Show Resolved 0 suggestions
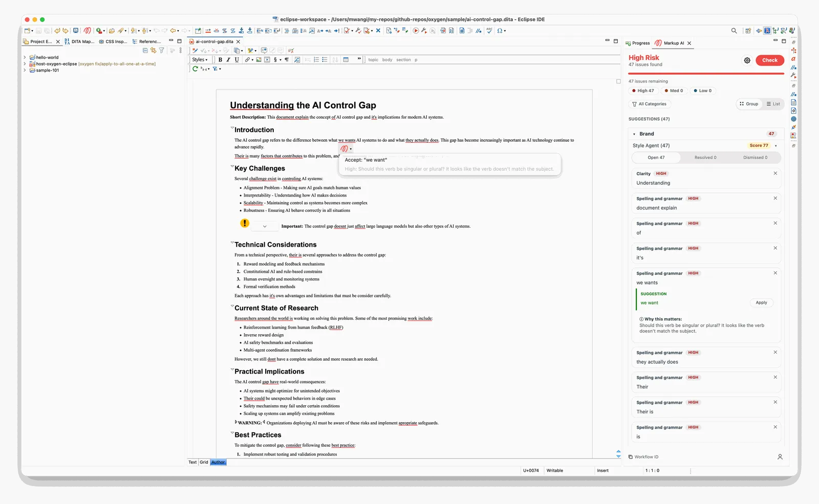The image size is (819, 504). [705, 158]
